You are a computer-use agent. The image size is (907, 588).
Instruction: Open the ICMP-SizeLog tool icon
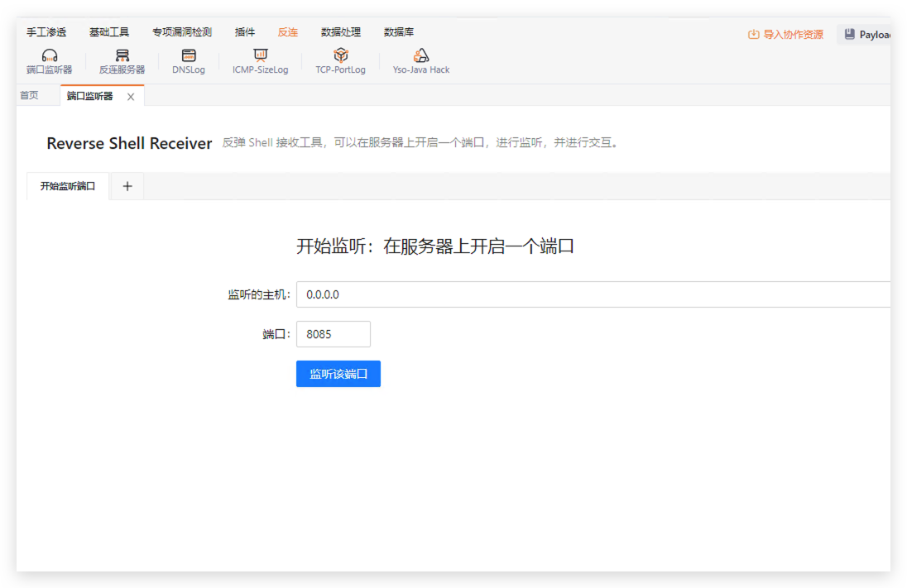click(x=261, y=56)
